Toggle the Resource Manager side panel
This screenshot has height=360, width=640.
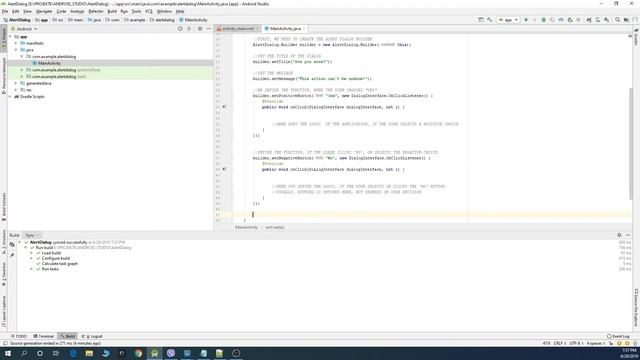[x=4, y=76]
